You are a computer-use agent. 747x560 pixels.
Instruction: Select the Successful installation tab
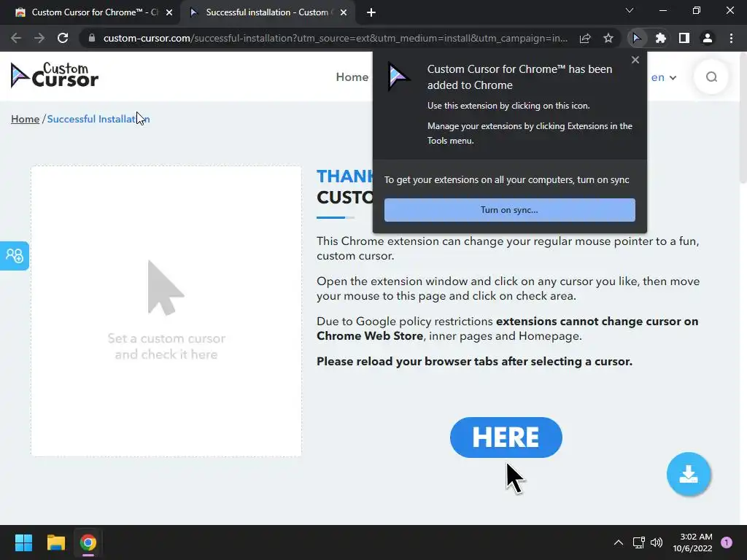point(267,12)
